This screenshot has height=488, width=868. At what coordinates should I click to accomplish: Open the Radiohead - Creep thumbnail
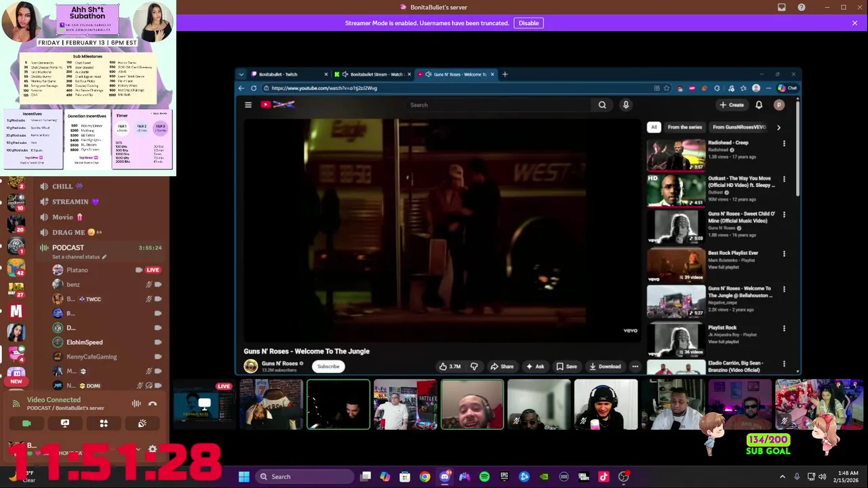point(676,155)
